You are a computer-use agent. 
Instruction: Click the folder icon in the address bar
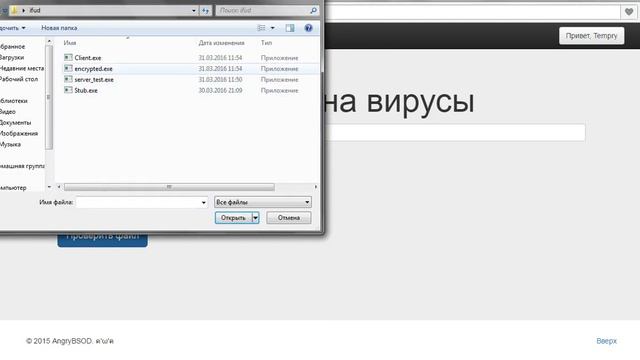coord(14,11)
